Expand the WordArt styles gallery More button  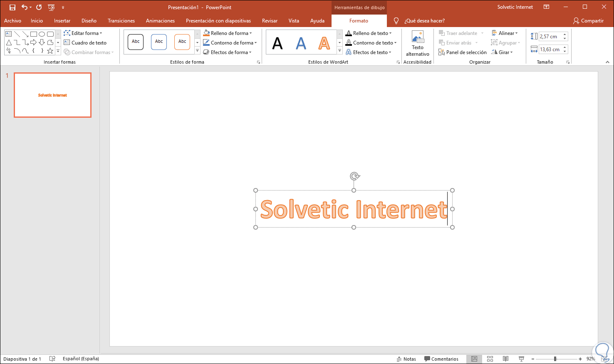[x=339, y=51]
